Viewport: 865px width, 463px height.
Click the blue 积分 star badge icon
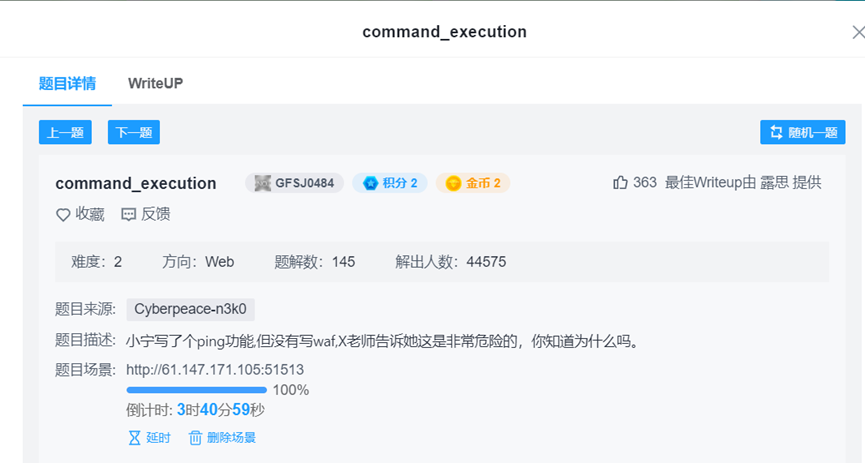click(371, 183)
